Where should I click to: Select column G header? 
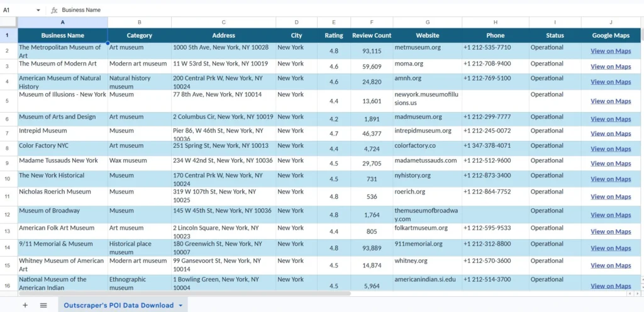click(428, 22)
